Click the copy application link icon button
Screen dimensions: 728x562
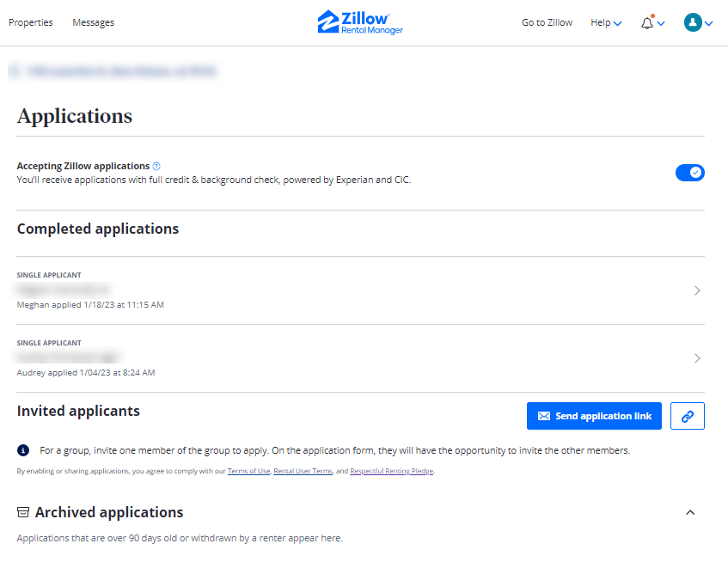(x=687, y=415)
